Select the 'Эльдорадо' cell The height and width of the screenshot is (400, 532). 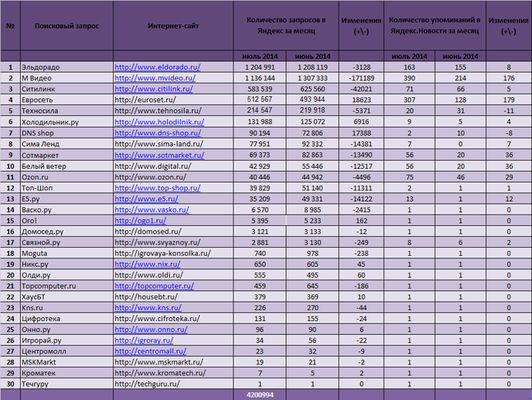point(66,67)
